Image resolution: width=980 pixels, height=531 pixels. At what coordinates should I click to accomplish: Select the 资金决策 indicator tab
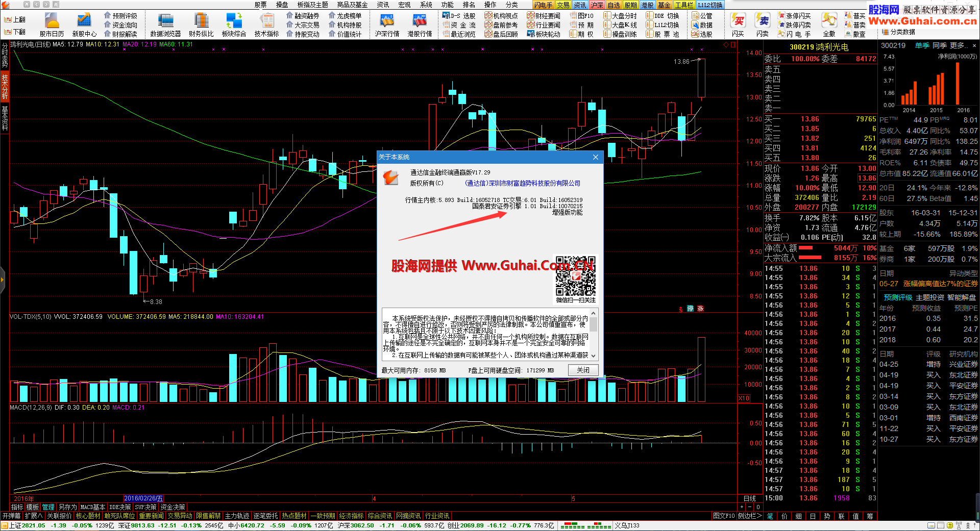click(173, 507)
